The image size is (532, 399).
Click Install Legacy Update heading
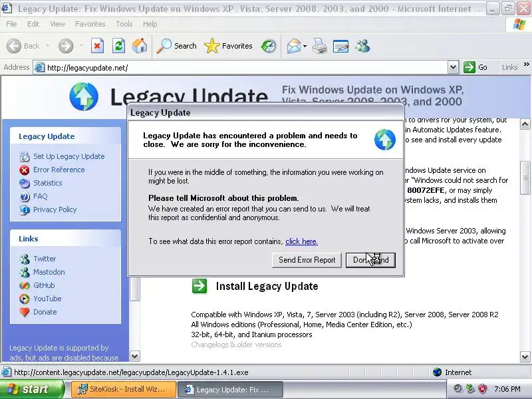[267, 287]
